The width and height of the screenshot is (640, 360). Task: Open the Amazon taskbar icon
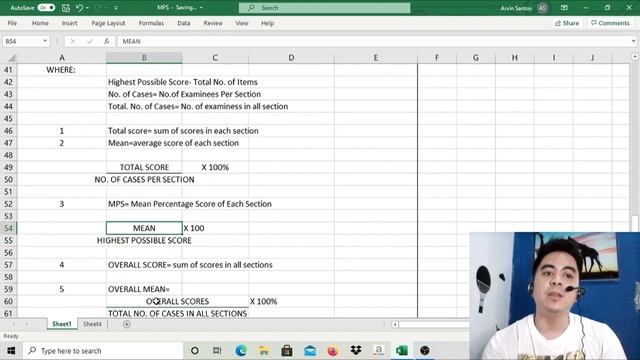(x=379, y=351)
